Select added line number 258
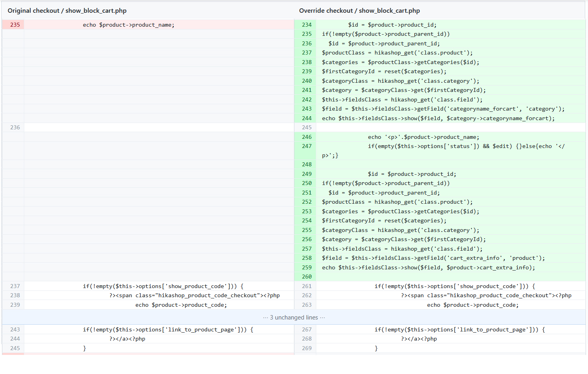This screenshot has width=588, height=374. pos(307,258)
